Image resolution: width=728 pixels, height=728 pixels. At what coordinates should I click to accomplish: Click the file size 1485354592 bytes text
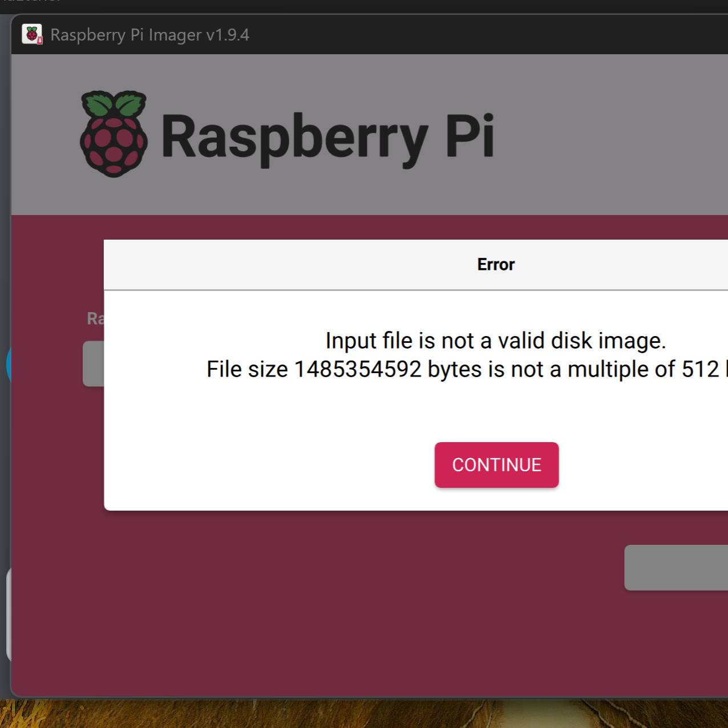click(357, 370)
